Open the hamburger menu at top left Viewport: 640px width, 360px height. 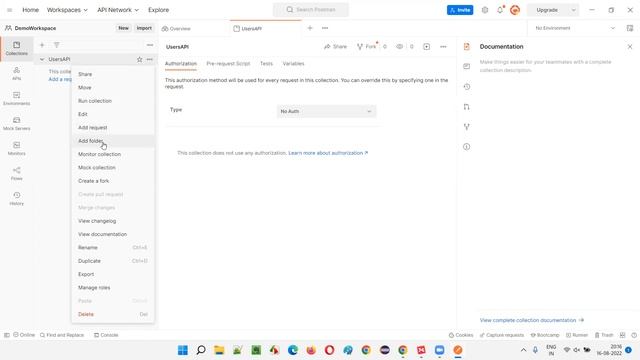tap(9, 10)
